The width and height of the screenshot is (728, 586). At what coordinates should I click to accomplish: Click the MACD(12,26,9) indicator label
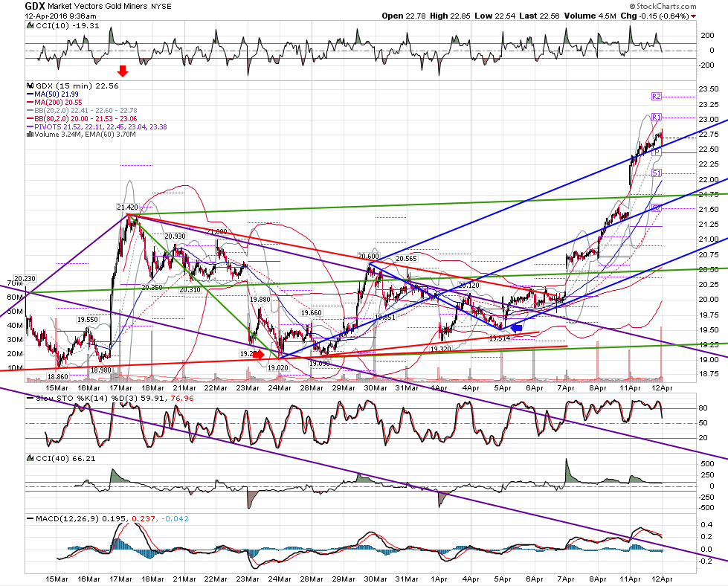pyautogui.click(x=68, y=519)
